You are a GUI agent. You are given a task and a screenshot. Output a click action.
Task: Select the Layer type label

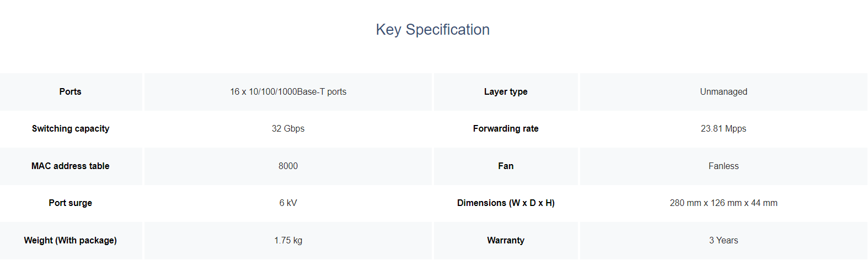click(506, 92)
